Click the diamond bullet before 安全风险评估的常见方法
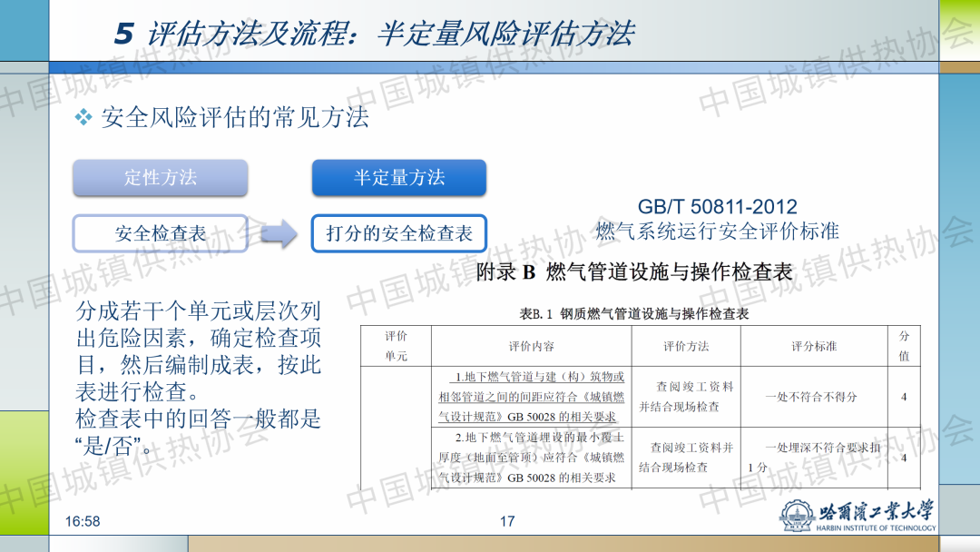The image size is (980, 552). [x=83, y=118]
